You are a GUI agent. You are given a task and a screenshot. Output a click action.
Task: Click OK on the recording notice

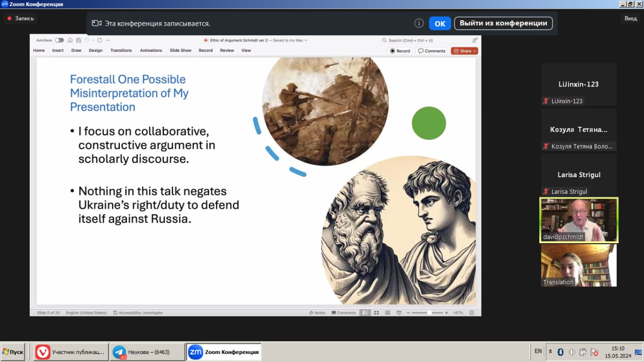[x=440, y=23]
